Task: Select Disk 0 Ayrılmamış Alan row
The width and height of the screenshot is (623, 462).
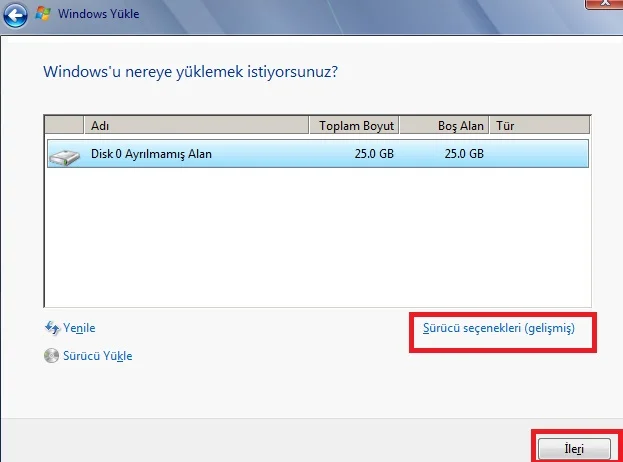Action: [x=152, y=154]
